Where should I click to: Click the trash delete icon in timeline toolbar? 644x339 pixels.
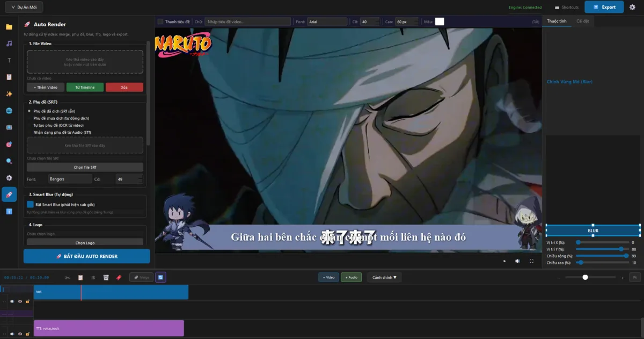click(106, 277)
